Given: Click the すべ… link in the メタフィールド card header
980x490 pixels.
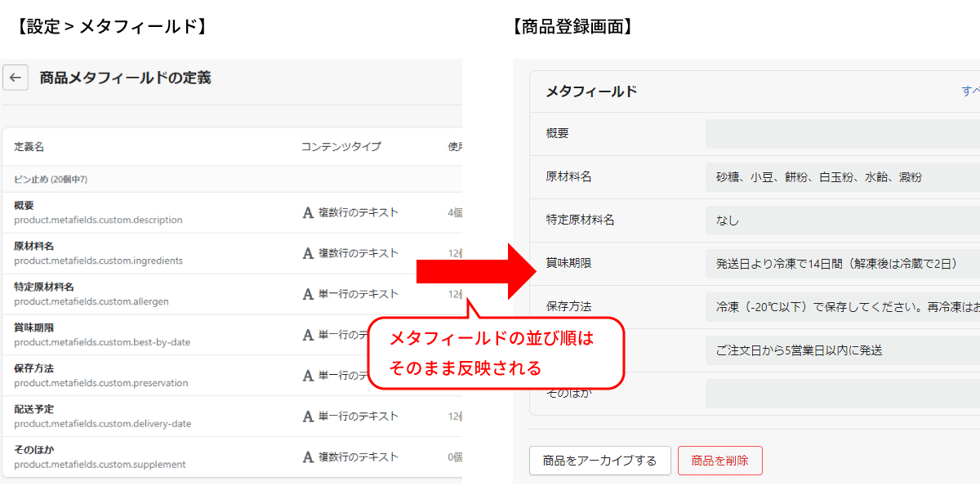Looking at the screenshot, I should tap(970, 91).
